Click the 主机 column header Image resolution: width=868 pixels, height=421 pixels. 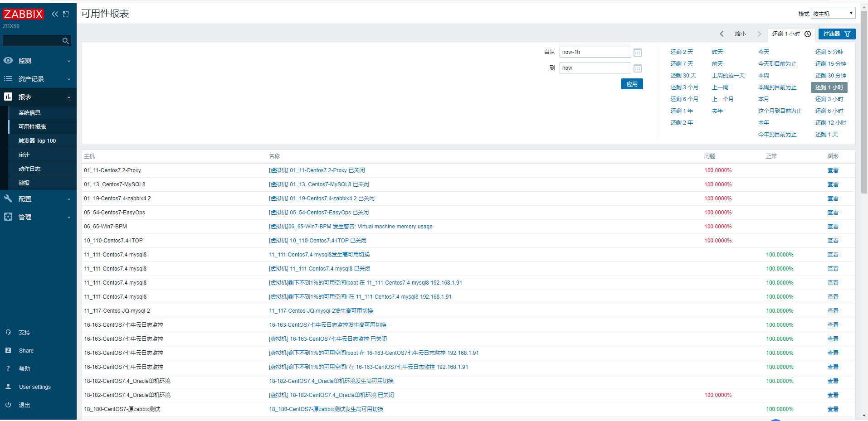[x=89, y=156]
